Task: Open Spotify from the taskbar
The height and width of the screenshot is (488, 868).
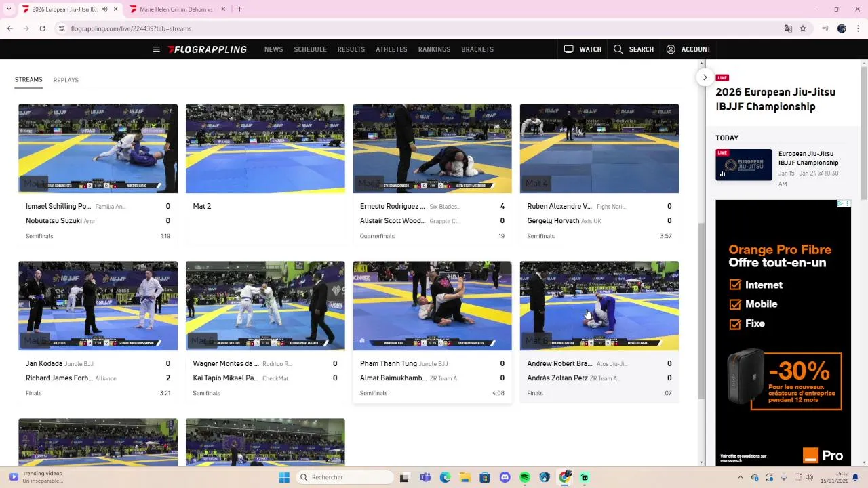Action: pyautogui.click(x=525, y=477)
